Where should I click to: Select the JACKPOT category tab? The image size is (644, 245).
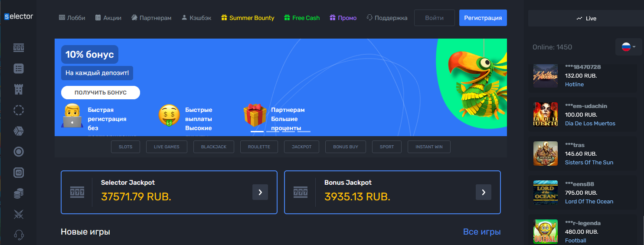[302, 147]
